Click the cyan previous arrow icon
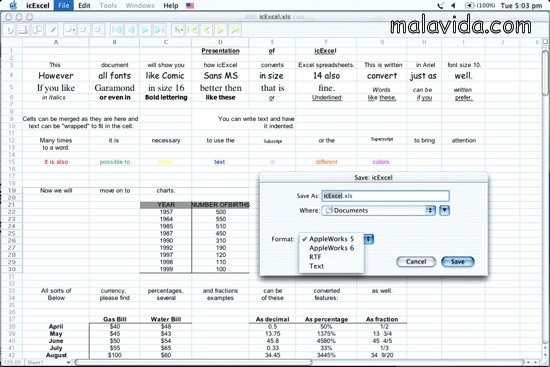This screenshot has width=550, height=367. (x=131, y=30)
